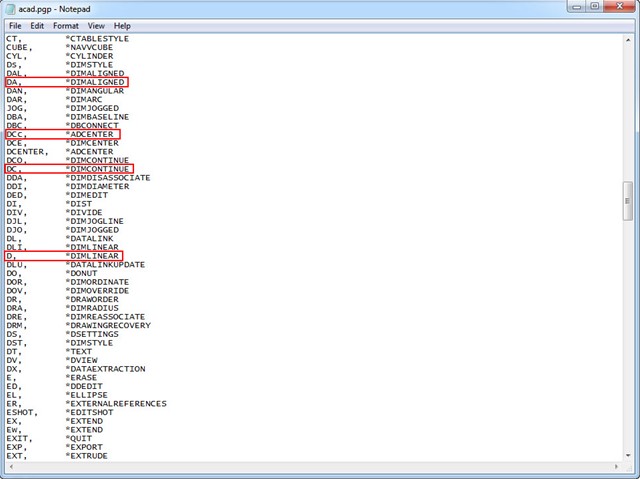Click the *CTABLESTYLE text

pos(97,39)
